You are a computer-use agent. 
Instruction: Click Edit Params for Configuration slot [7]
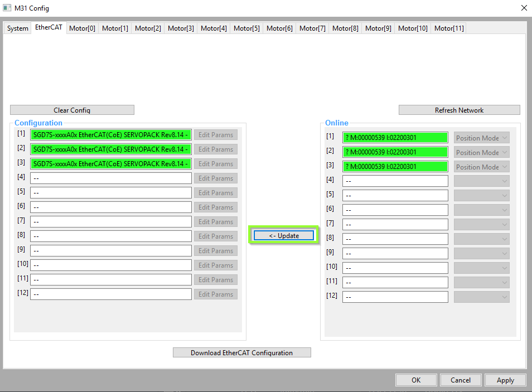coord(216,221)
